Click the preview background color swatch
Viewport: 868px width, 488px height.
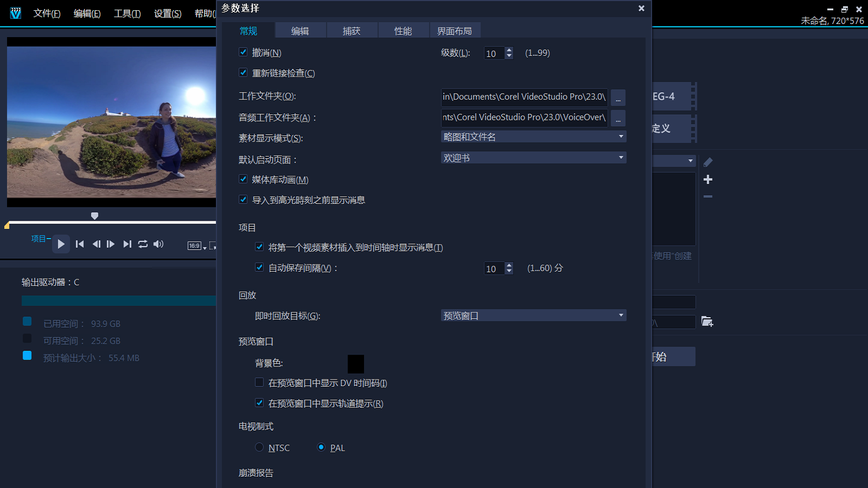point(355,363)
